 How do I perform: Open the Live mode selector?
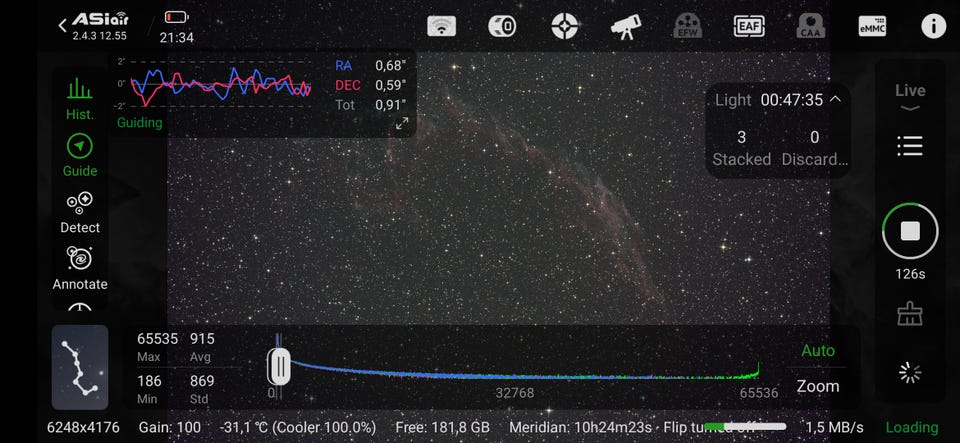[x=910, y=97]
